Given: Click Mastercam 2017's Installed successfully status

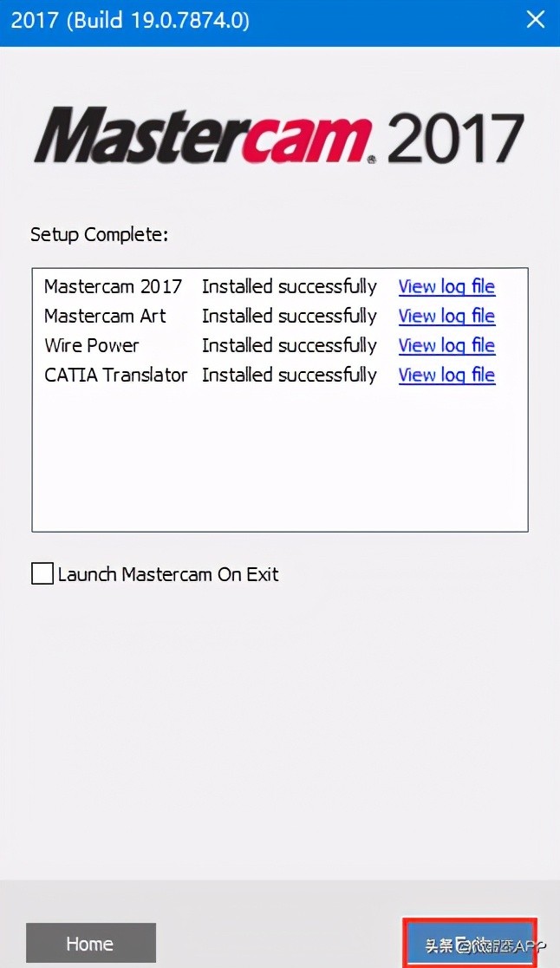Looking at the screenshot, I should [289, 286].
